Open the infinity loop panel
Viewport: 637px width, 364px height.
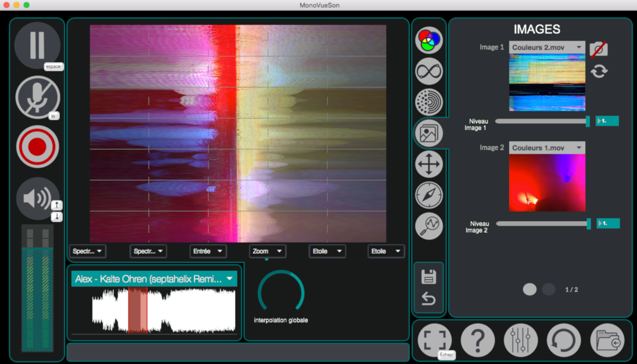[x=429, y=71]
